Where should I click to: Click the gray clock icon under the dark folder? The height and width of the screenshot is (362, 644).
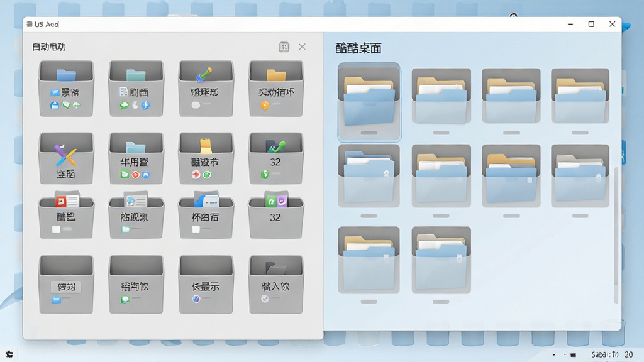pyautogui.click(x=265, y=299)
